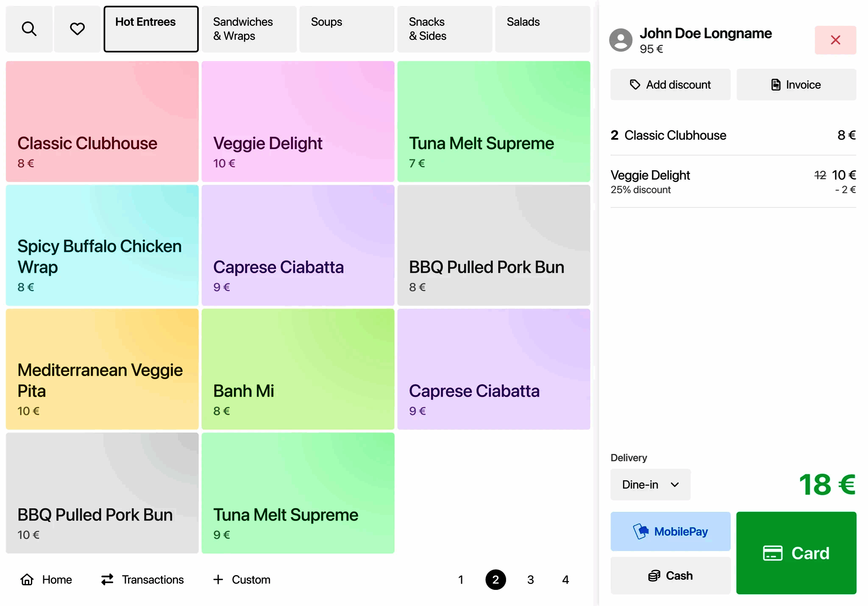Viewport: 868px width, 606px height.
Task: Click the Add discount tag icon
Action: point(634,84)
